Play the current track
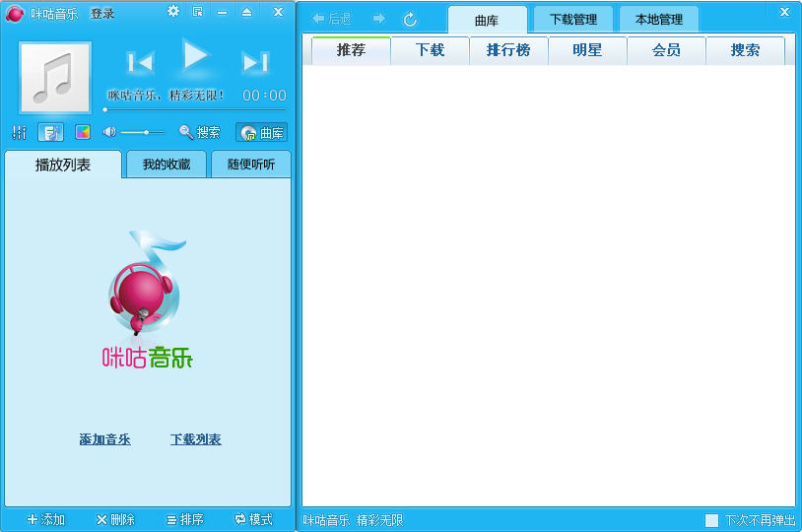802x532 pixels. (195, 55)
